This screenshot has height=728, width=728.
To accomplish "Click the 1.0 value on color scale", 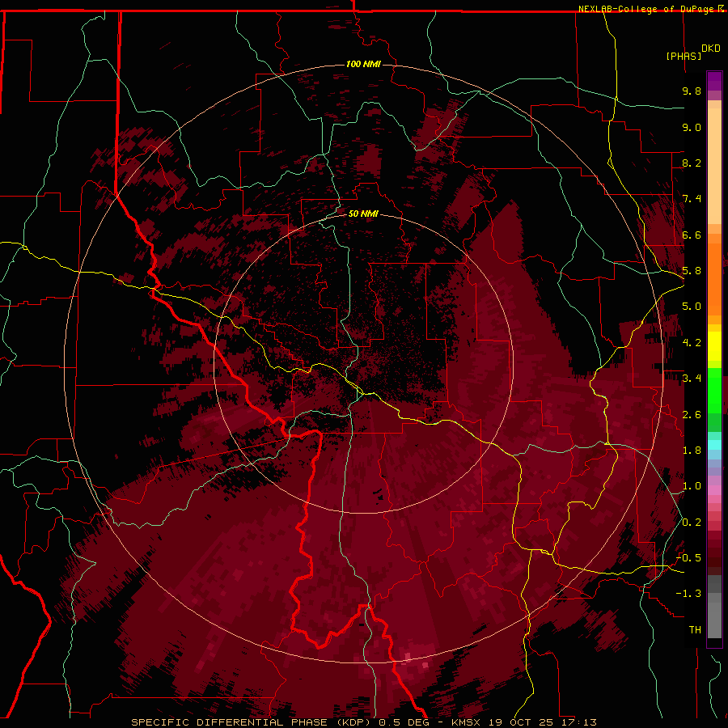I will (x=692, y=486).
